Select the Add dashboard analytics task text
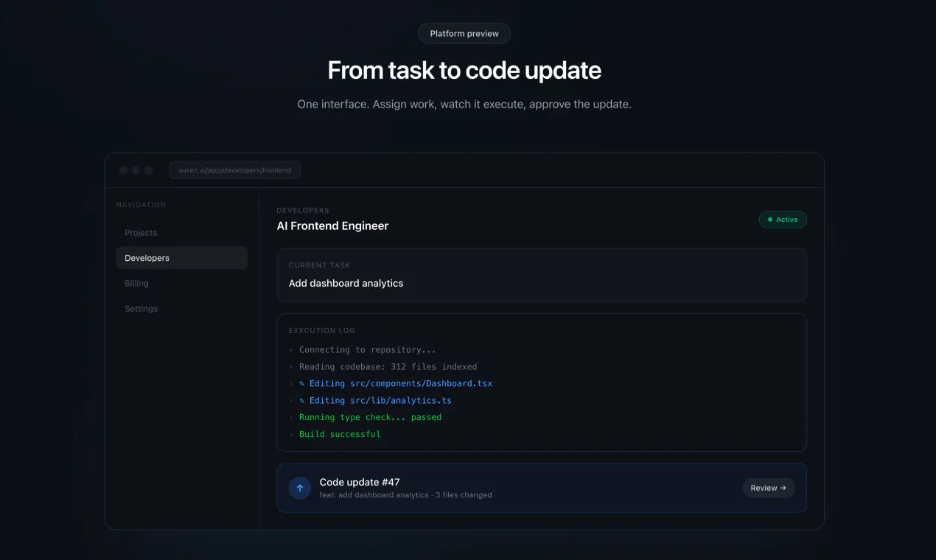Viewport: 936px width, 560px height. [346, 283]
